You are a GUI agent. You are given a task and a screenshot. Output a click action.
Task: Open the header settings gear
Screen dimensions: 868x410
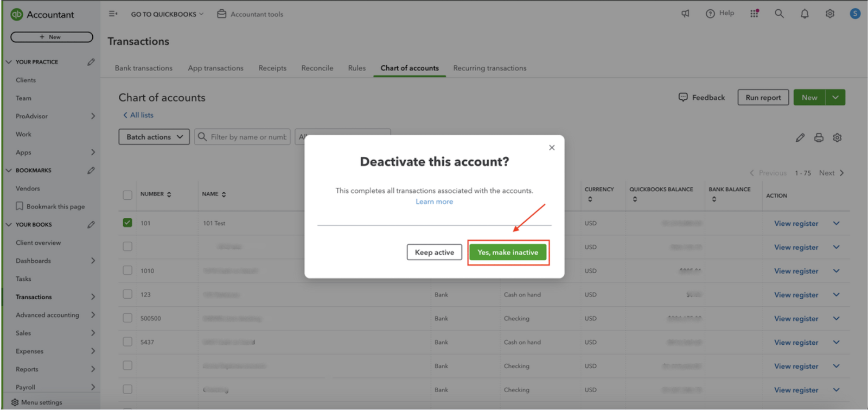coord(830,14)
